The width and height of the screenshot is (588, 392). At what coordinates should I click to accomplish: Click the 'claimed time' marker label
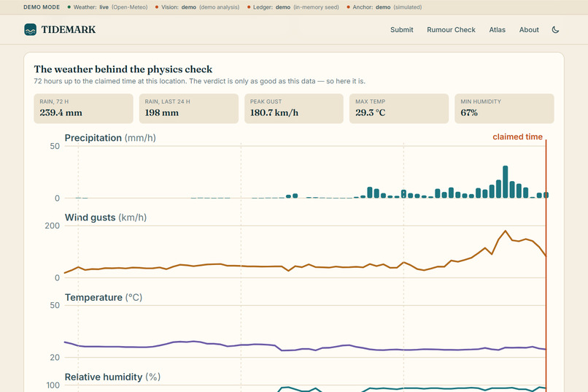coord(517,137)
